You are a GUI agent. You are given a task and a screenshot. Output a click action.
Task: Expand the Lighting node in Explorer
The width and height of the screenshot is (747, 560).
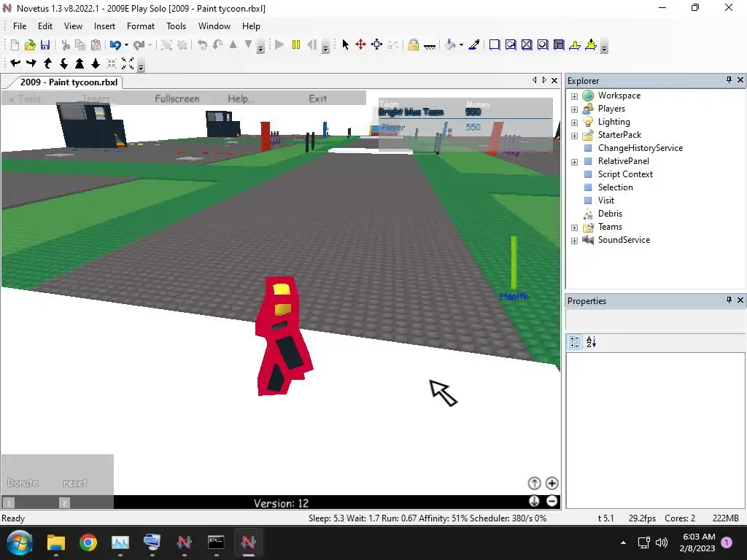pyautogui.click(x=575, y=122)
